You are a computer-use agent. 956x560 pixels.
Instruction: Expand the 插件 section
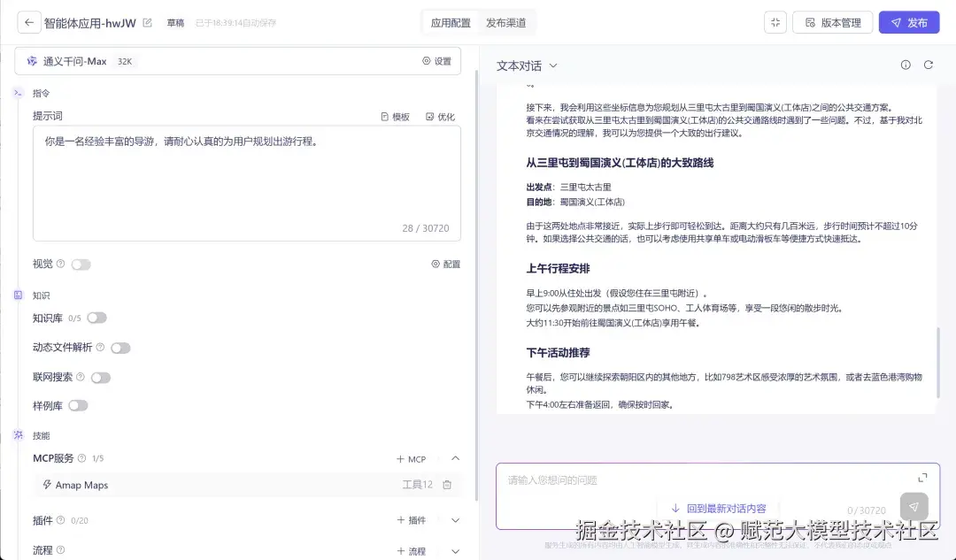454,520
